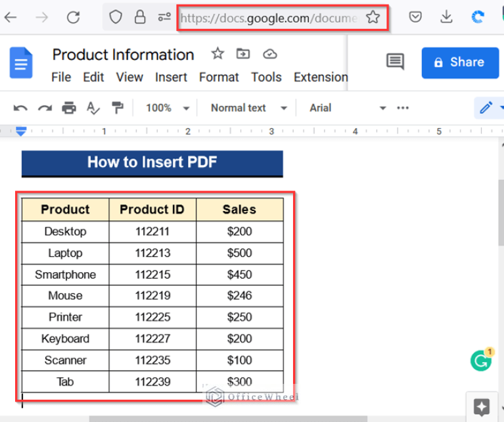Print the document using printer icon
Viewport: 504px width, 422px height.
[69, 108]
